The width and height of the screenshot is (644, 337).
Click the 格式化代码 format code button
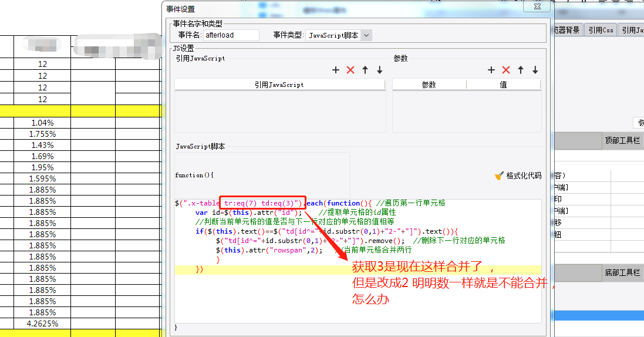[x=518, y=176]
